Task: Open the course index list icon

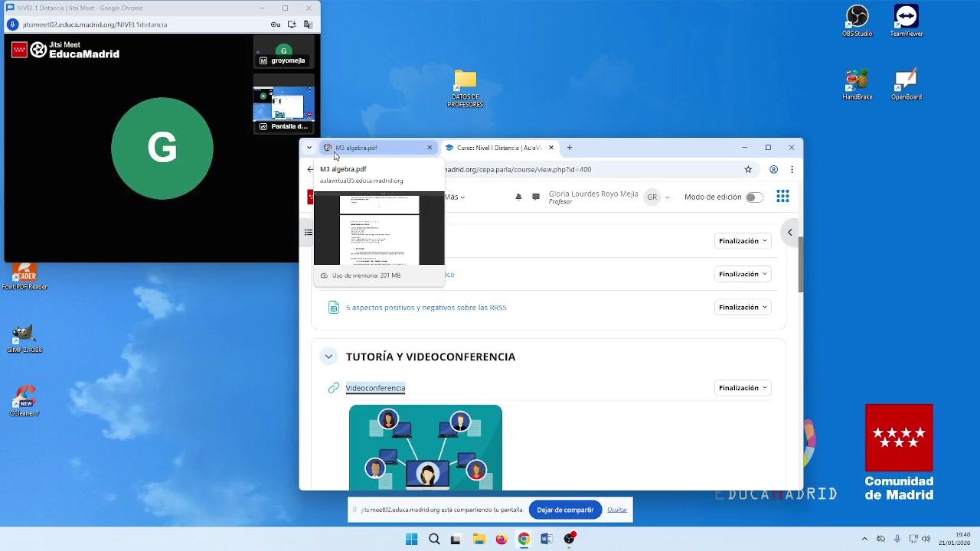Action: coord(309,233)
